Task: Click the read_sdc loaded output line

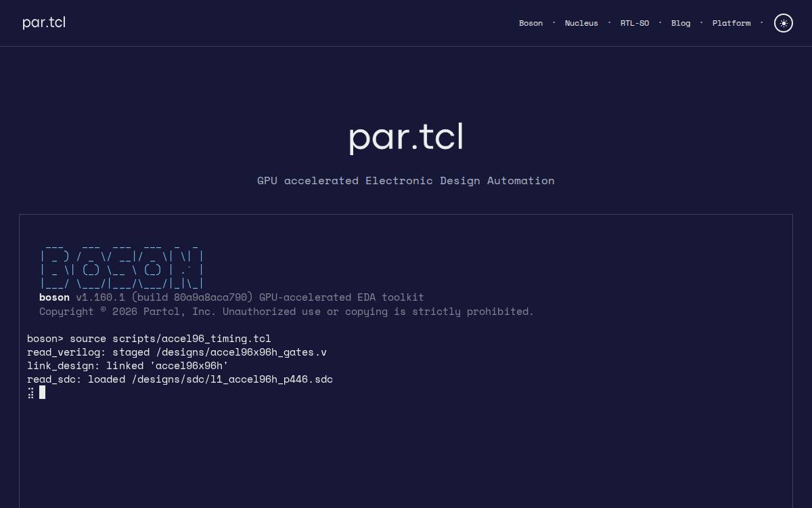Action: point(180,379)
